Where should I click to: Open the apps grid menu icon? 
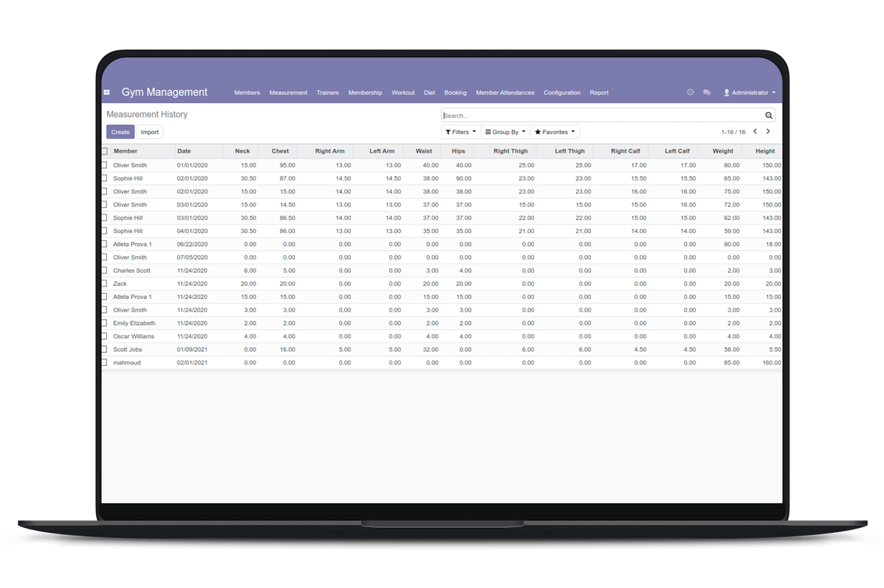(x=106, y=92)
